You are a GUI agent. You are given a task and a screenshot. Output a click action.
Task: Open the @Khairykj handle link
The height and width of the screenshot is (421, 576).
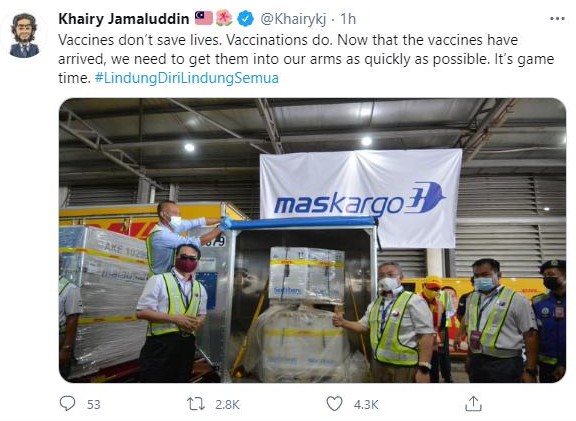[x=293, y=19]
